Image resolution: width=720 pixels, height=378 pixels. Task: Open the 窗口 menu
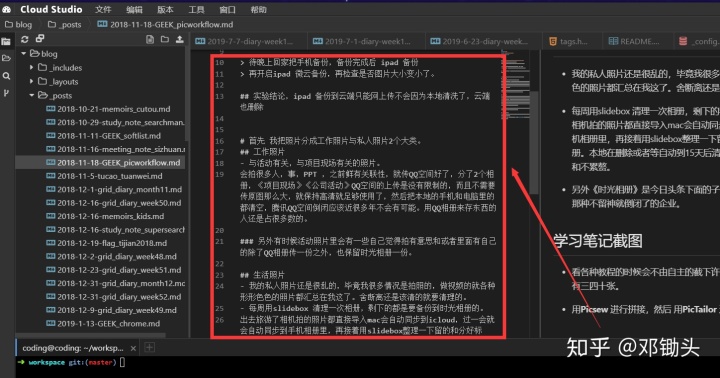tap(227, 10)
